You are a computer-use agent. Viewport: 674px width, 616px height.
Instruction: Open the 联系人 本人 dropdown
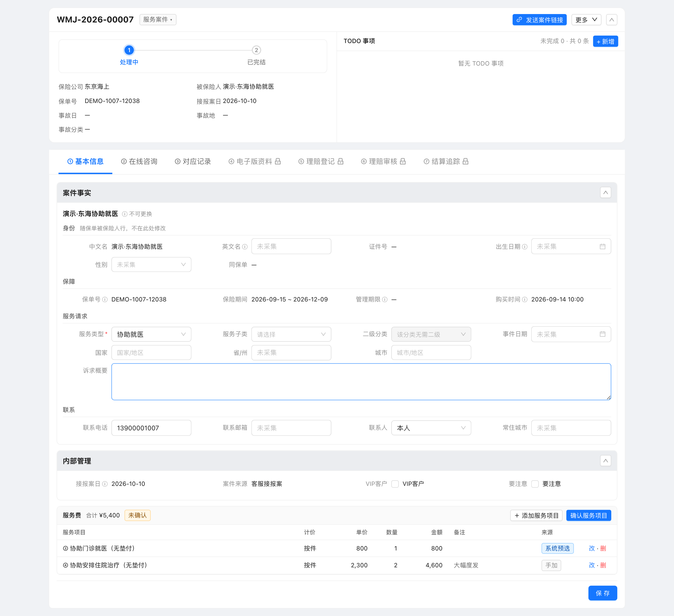tap(431, 428)
